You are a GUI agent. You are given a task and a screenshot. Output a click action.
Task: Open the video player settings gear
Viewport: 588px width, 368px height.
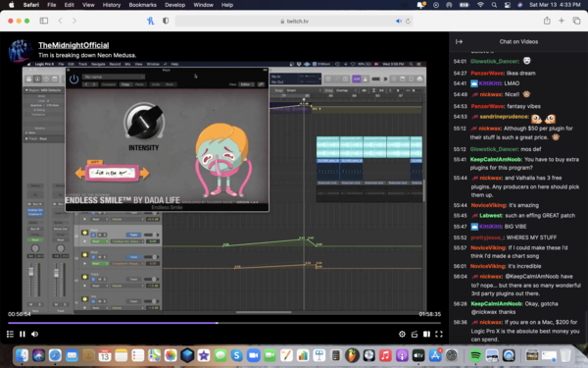tap(402, 334)
